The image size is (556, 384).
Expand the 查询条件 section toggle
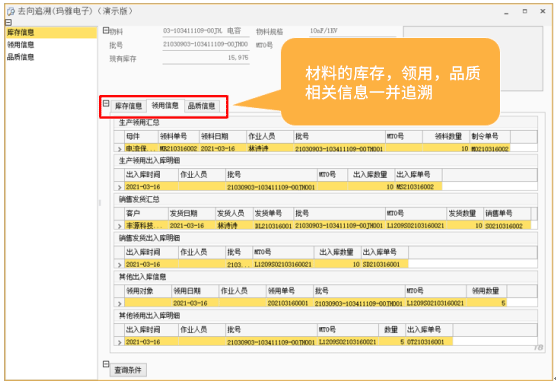click(x=106, y=364)
